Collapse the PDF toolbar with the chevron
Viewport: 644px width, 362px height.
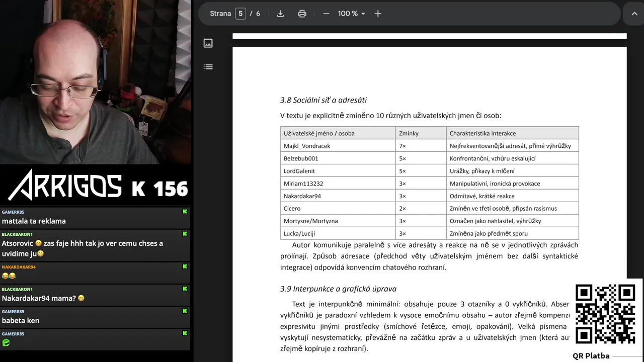coord(634,14)
